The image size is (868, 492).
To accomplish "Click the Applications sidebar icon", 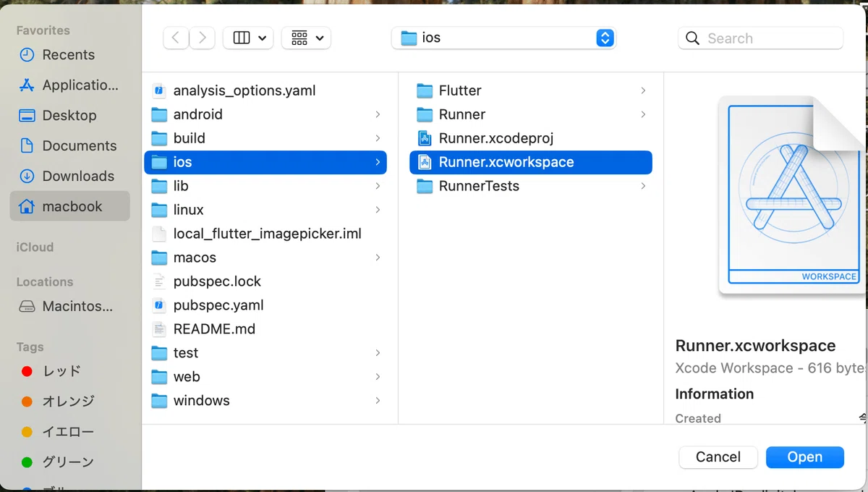I will [x=27, y=85].
